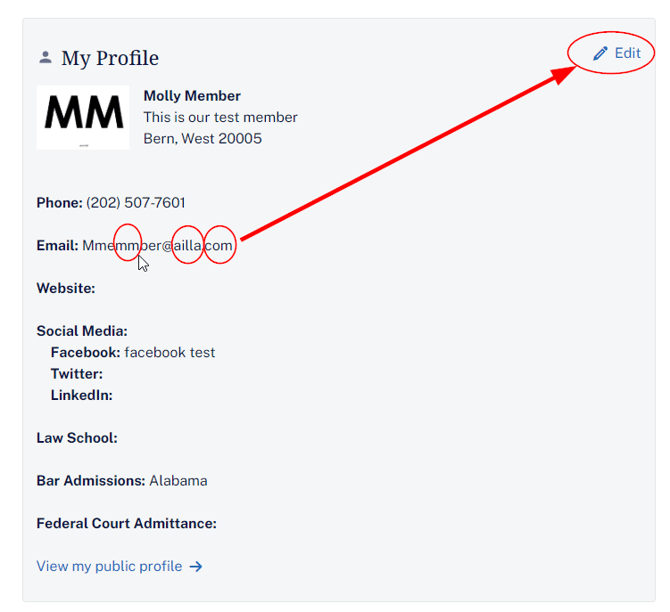Click the Website label
Image resolution: width=670 pixels, height=612 pixels.
click(x=66, y=288)
